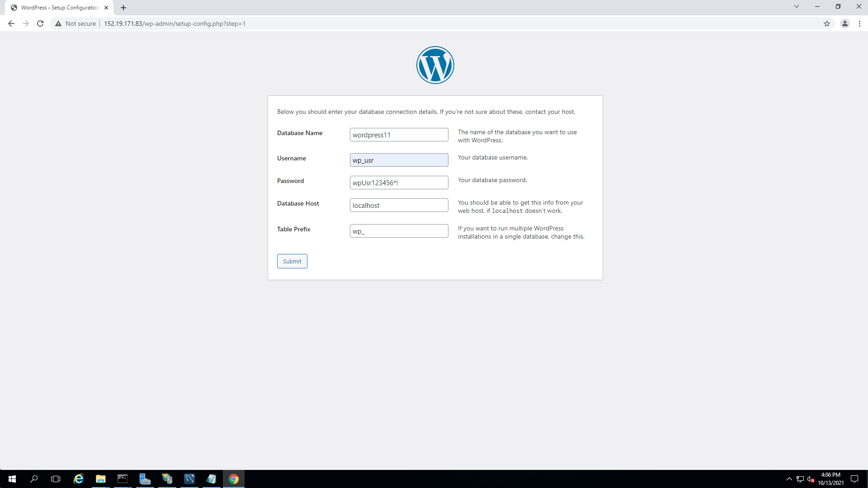Open File Explorer from the taskbar
This screenshot has height=488, width=868.
(x=100, y=479)
